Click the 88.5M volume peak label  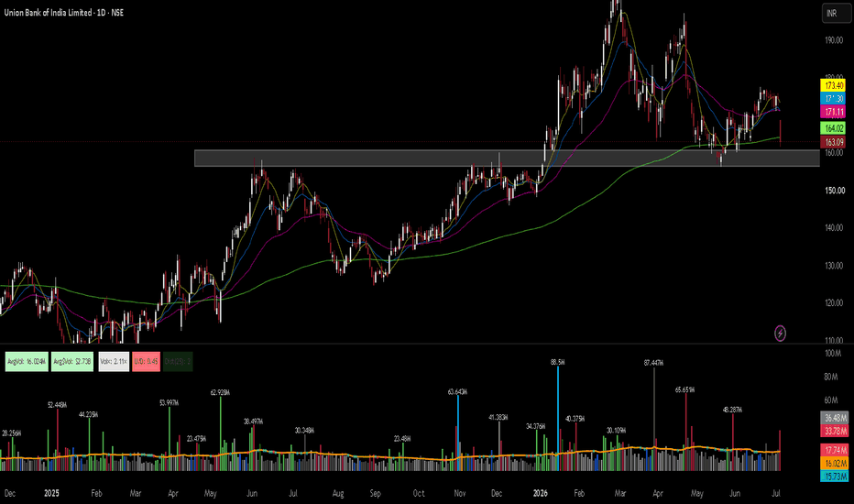[x=557, y=362]
